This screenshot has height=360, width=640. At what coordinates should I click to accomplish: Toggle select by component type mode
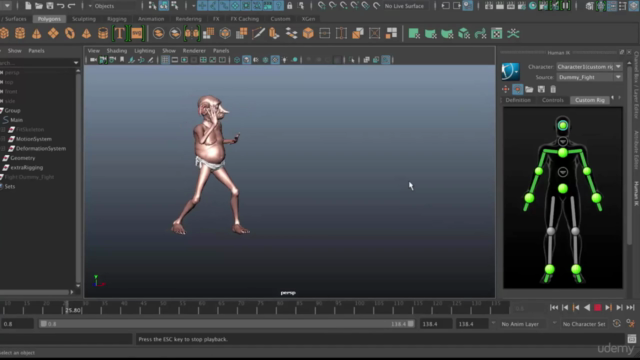point(175,6)
